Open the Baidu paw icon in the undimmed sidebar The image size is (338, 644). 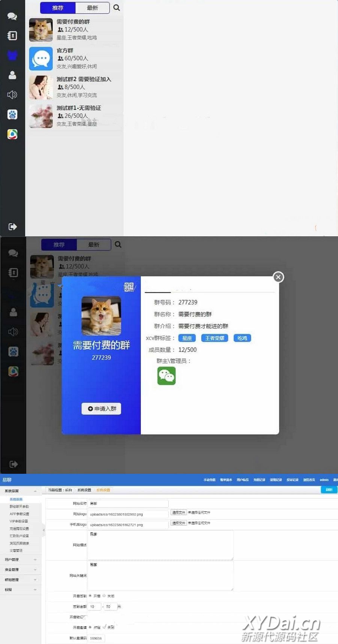12,115
